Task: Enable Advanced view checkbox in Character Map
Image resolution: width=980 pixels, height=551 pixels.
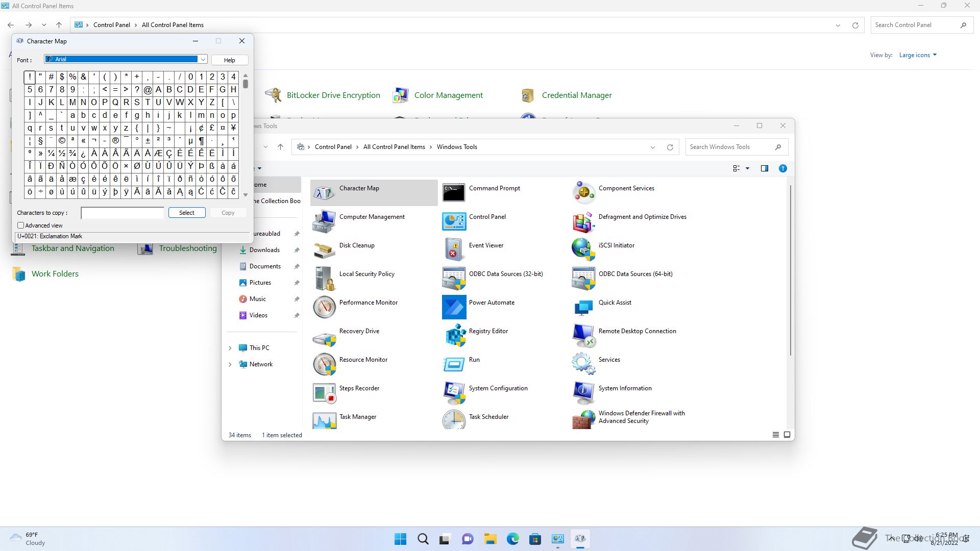Action: pyautogui.click(x=21, y=225)
